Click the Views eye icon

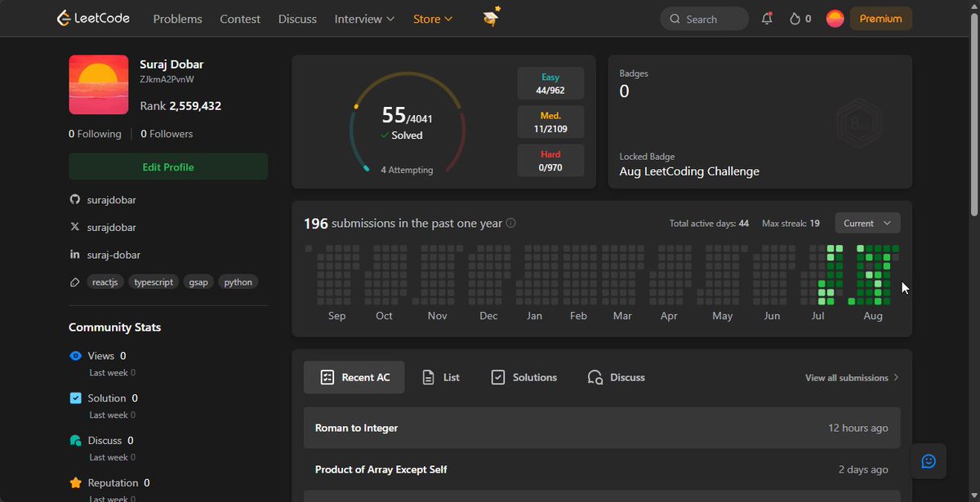76,356
